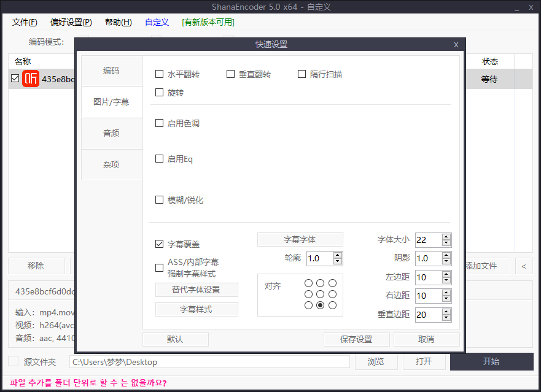This screenshot has width=541, height=392.
Task: Select the middle-right 对齐 radio button
Action: click(332, 294)
